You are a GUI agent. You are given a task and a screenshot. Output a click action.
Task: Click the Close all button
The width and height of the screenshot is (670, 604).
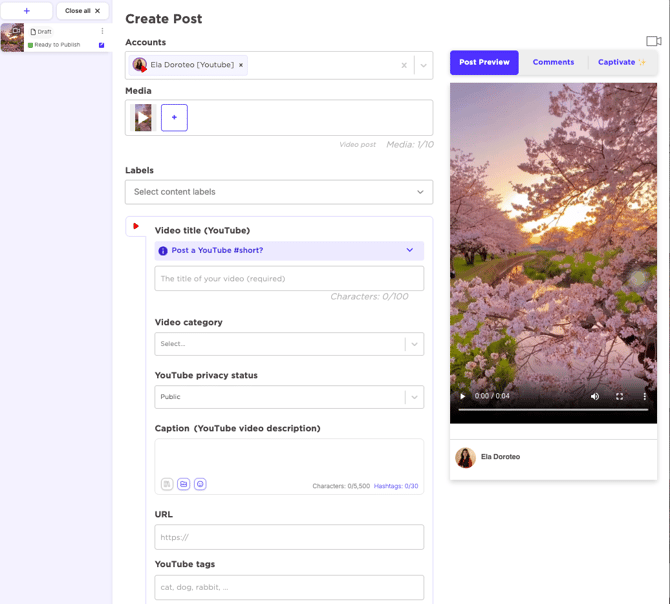coord(82,11)
